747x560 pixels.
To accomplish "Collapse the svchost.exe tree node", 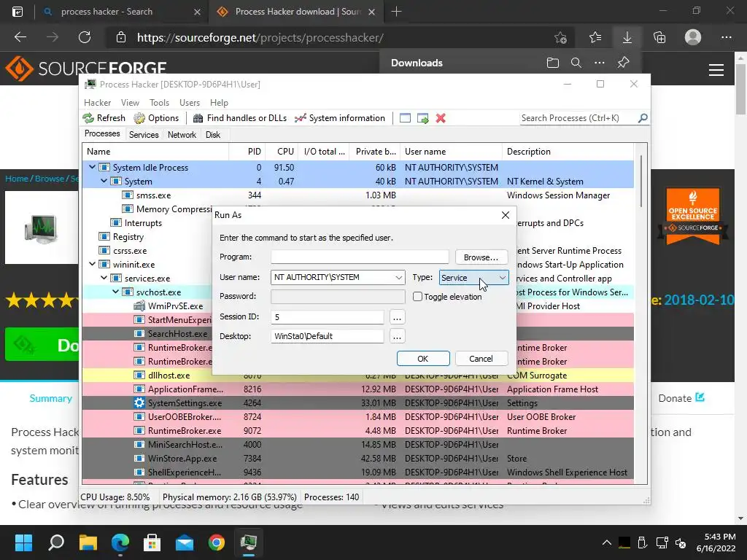I will click(116, 292).
